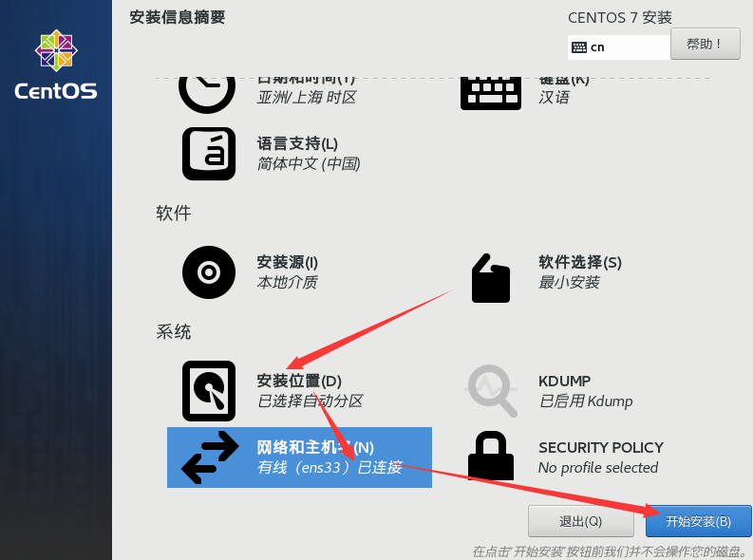The width and height of the screenshot is (753, 560).
Task: Open 网络和主机名(N) highlighted entry
Action: (299, 457)
